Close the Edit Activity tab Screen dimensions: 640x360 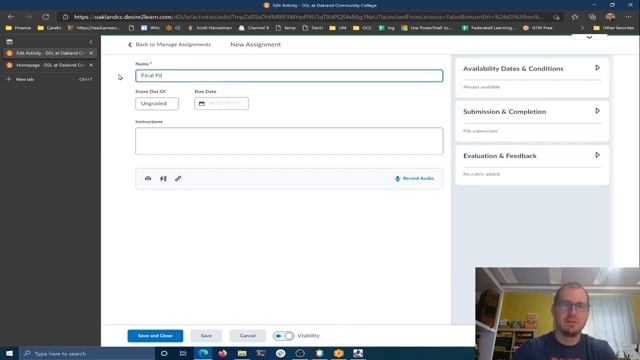[x=91, y=53]
